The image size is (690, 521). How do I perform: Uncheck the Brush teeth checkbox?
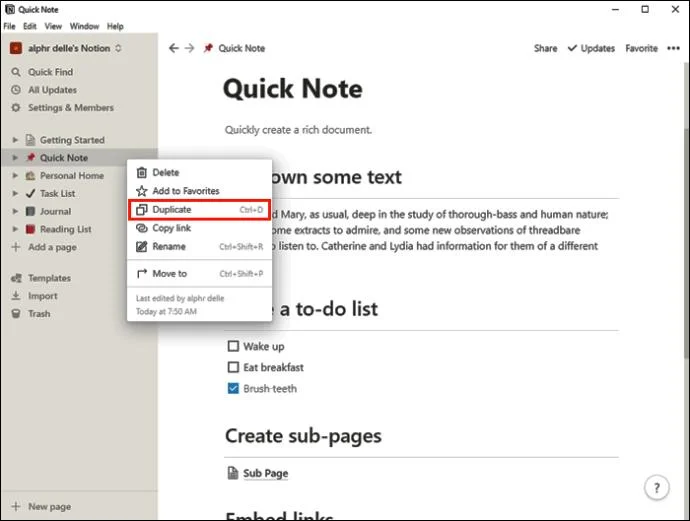click(233, 388)
